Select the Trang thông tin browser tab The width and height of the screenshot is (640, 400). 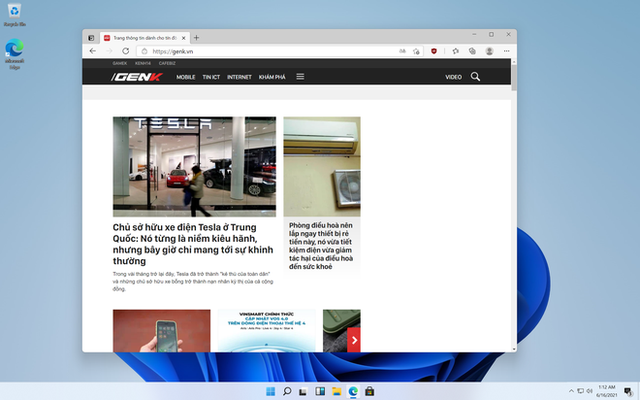145,38
